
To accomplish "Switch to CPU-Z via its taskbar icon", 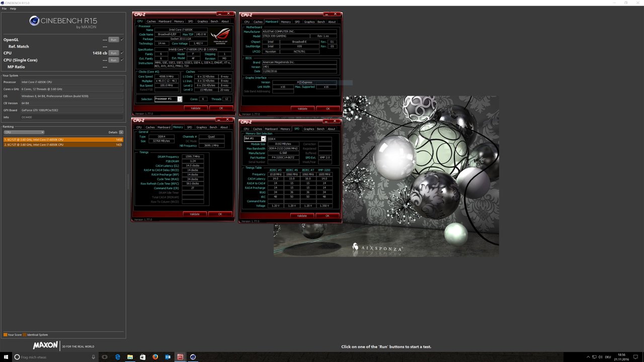I will [180, 357].
